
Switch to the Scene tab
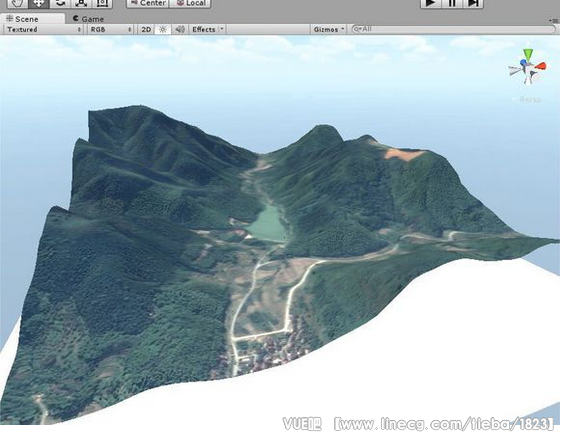(x=33, y=19)
